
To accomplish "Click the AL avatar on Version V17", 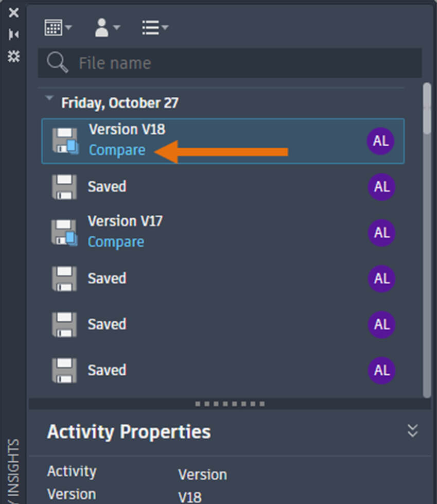I will point(381,233).
